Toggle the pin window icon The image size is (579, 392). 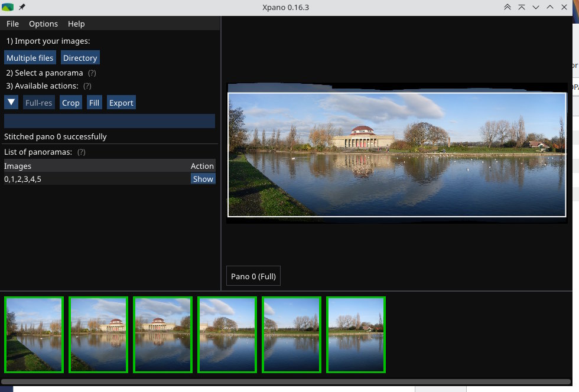[22, 7]
